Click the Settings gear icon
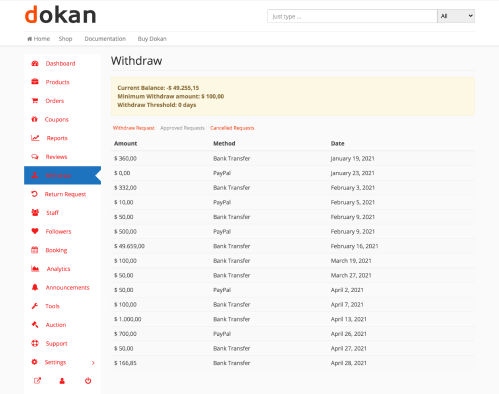The image size is (499, 394). coord(34,362)
